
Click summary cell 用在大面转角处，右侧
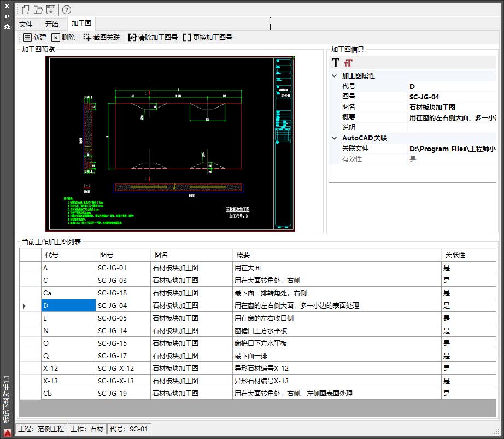click(x=337, y=280)
